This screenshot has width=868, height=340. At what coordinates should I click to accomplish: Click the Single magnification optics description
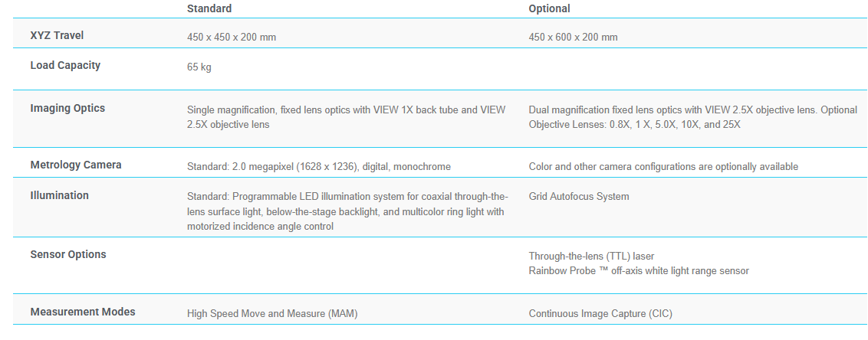(x=346, y=116)
